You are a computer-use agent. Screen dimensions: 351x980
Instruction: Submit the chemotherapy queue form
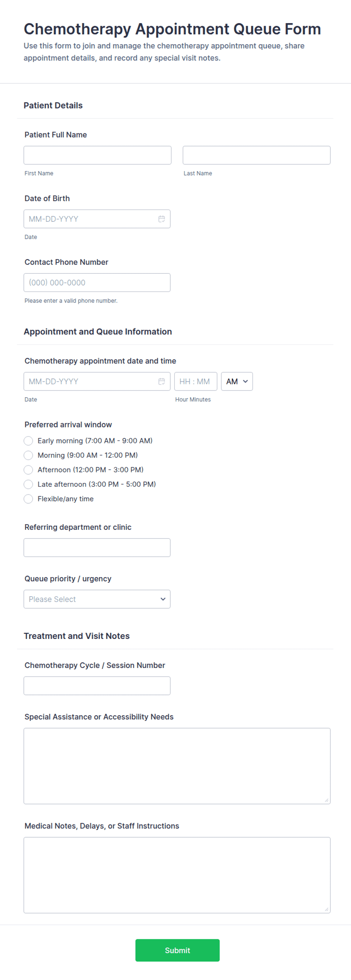click(177, 950)
